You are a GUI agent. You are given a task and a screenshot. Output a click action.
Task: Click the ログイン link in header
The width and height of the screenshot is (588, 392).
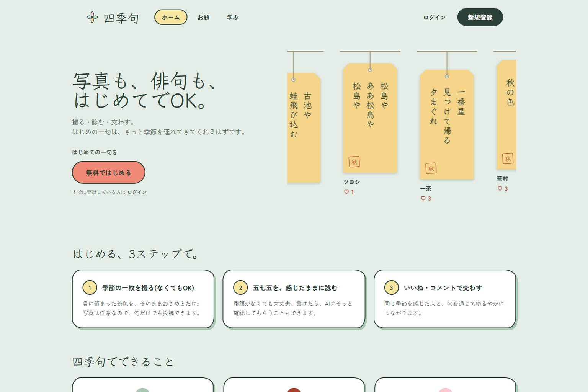434,17
